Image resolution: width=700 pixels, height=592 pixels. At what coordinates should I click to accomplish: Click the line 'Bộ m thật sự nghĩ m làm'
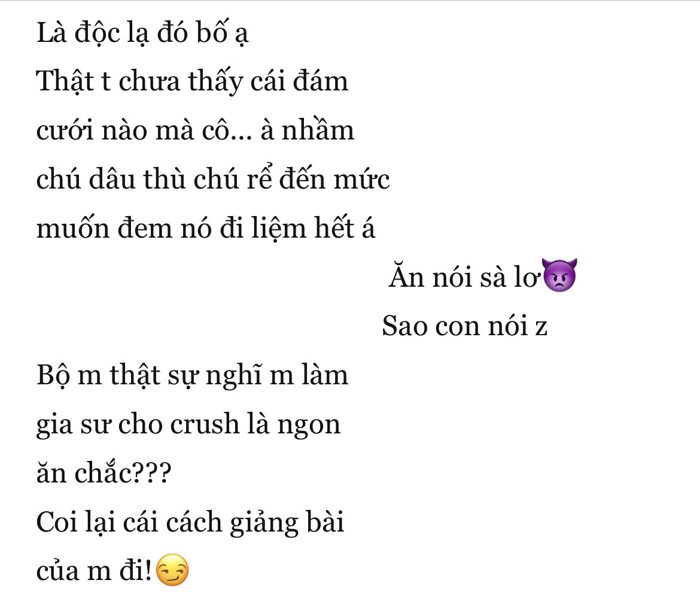coord(192,375)
